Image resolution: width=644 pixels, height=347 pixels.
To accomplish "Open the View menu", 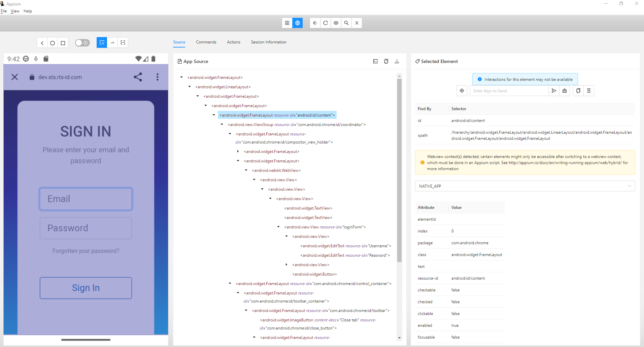I will pos(15,11).
